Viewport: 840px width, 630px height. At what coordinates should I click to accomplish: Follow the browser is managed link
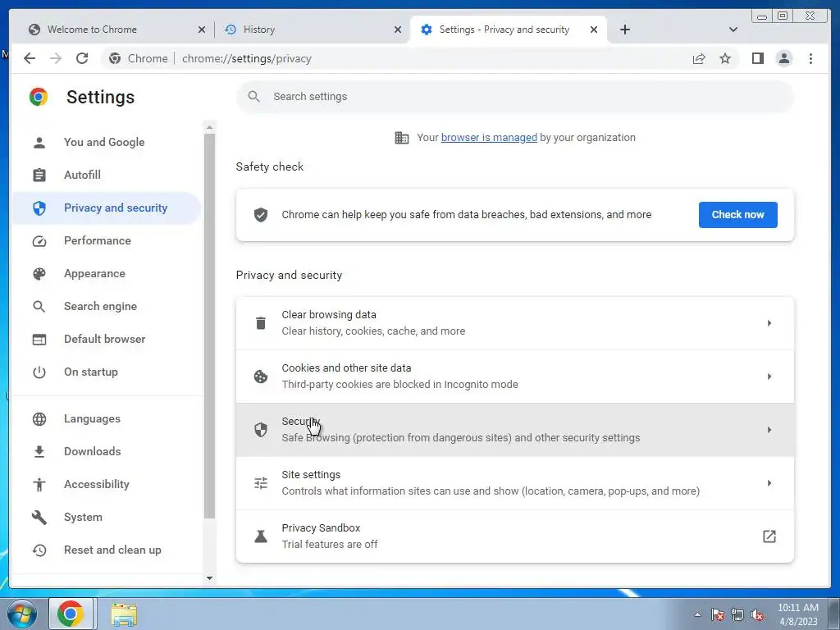489,138
